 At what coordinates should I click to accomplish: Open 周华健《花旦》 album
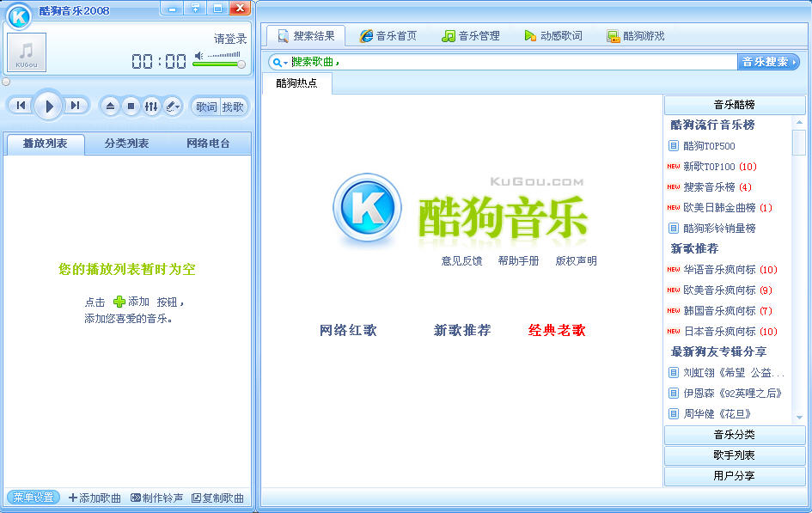pos(717,414)
